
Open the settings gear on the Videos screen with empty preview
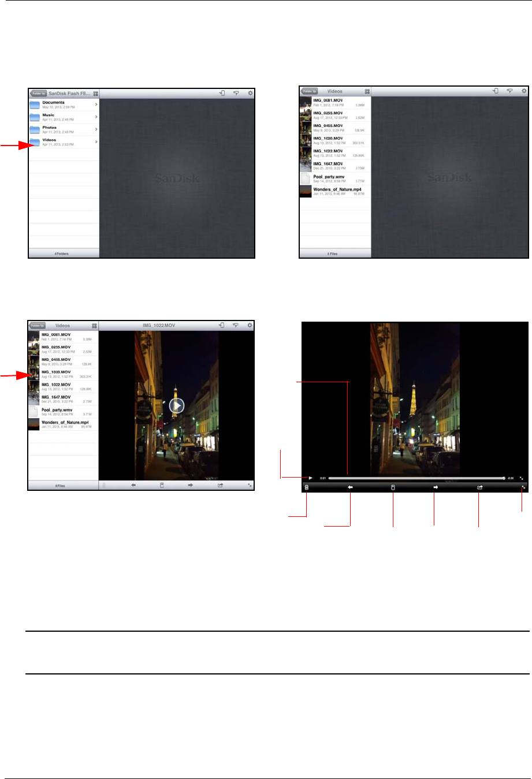(x=524, y=91)
